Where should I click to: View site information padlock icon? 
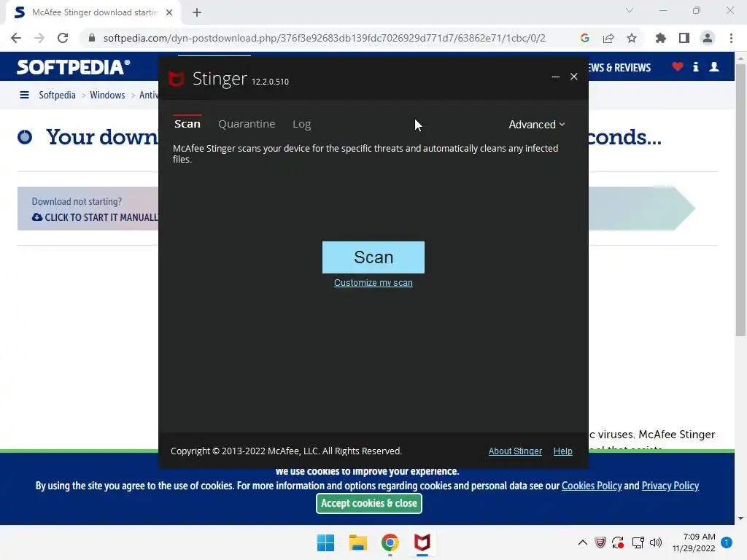click(92, 38)
